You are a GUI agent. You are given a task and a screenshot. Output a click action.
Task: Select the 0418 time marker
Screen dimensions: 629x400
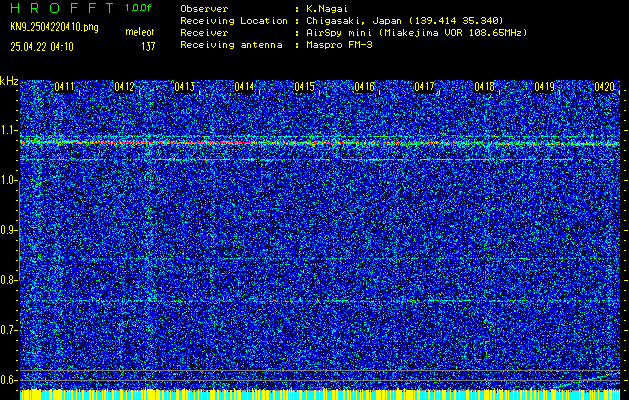pyautogui.click(x=485, y=87)
